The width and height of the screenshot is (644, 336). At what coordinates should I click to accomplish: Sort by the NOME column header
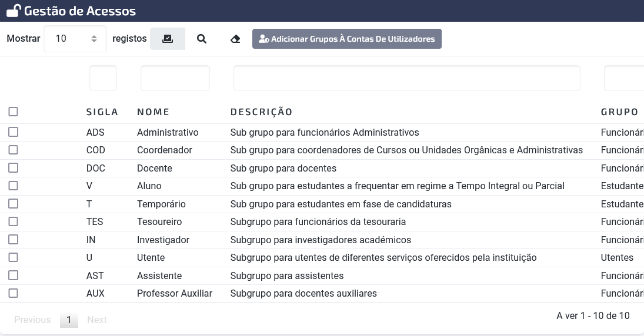[x=153, y=112]
